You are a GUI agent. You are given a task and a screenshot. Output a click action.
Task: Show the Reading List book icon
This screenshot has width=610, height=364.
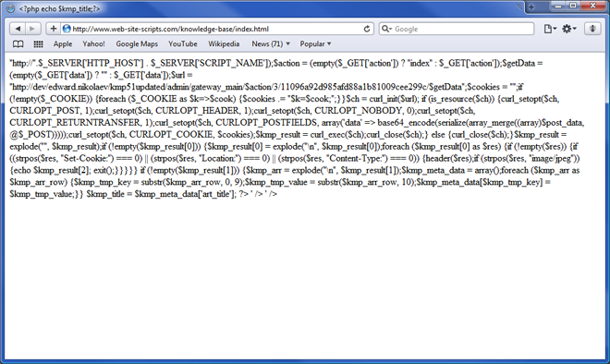18,44
